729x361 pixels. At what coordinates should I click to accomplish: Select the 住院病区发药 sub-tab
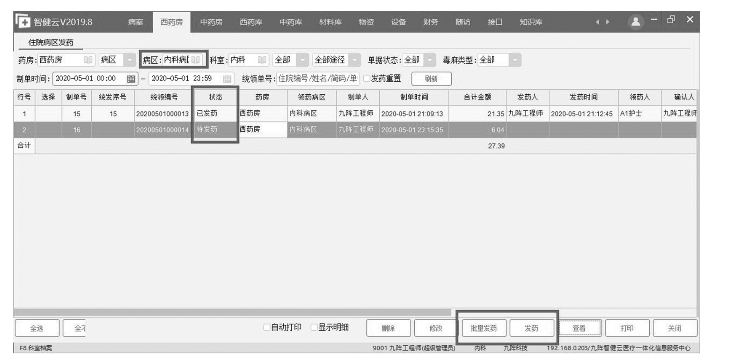click(51, 43)
